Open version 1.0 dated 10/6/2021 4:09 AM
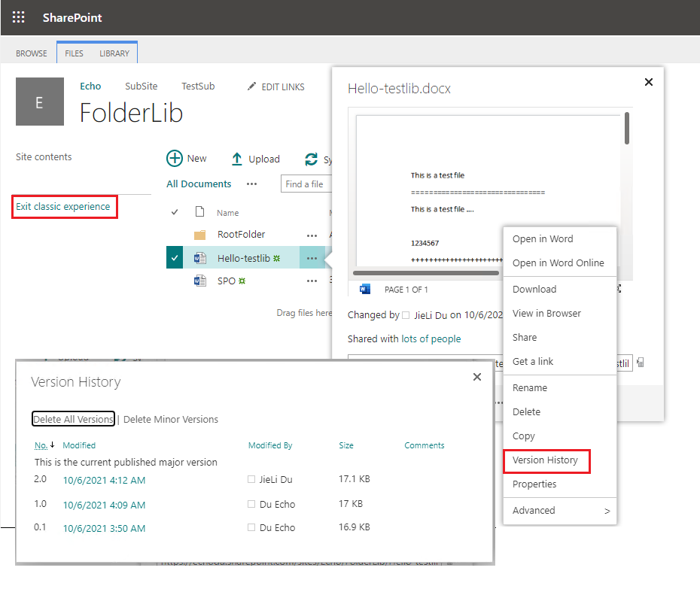 pos(104,505)
